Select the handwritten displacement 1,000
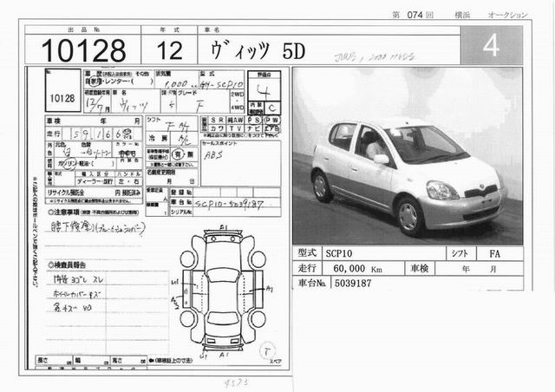555x392 pixels. coord(176,84)
